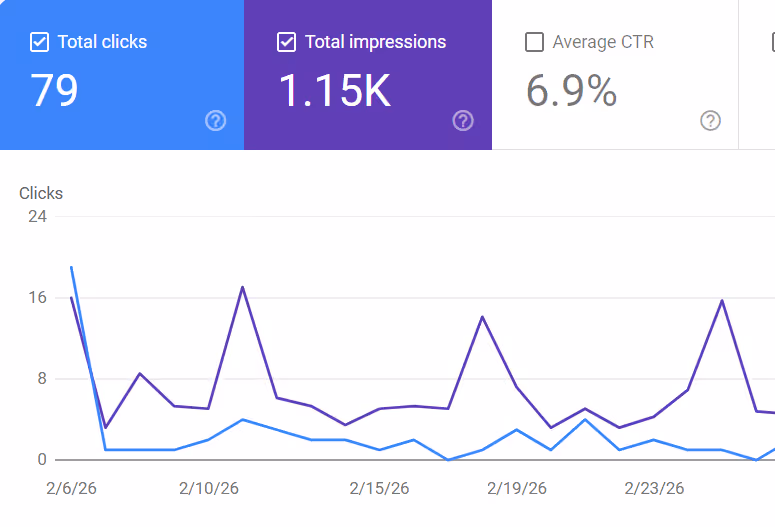Open help icon on Average CTR card
Image resolution: width=775 pixels, height=527 pixels.
710,121
